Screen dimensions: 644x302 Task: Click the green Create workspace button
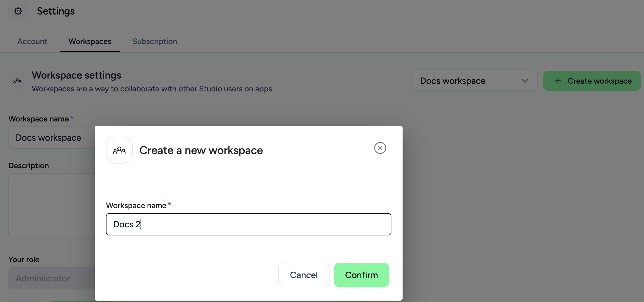tap(592, 81)
